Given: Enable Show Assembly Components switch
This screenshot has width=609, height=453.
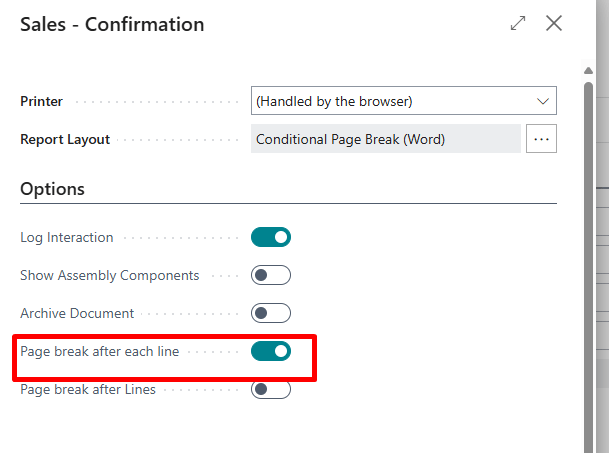Looking at the screenshot, I should coord(271,275).
